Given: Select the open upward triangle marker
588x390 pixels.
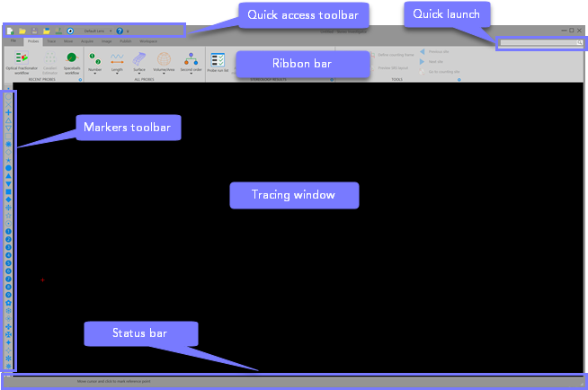Looking at the screenshot, I should point(8,120).
